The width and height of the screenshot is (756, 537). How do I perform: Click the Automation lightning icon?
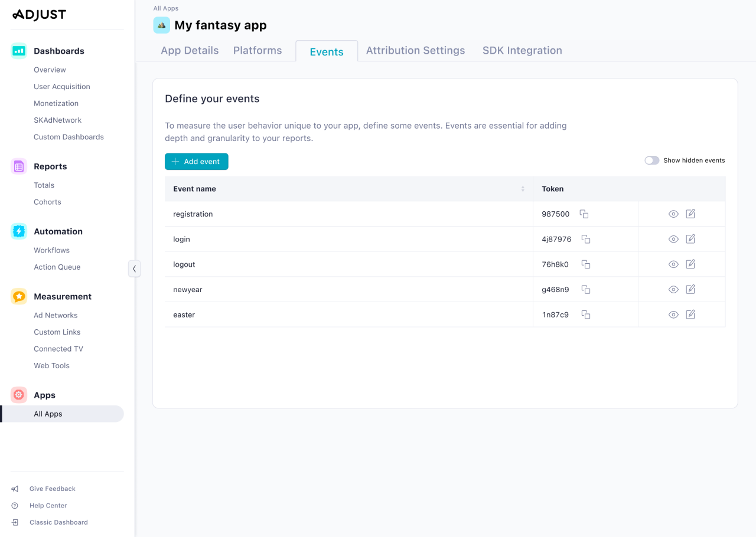(18, 231)
